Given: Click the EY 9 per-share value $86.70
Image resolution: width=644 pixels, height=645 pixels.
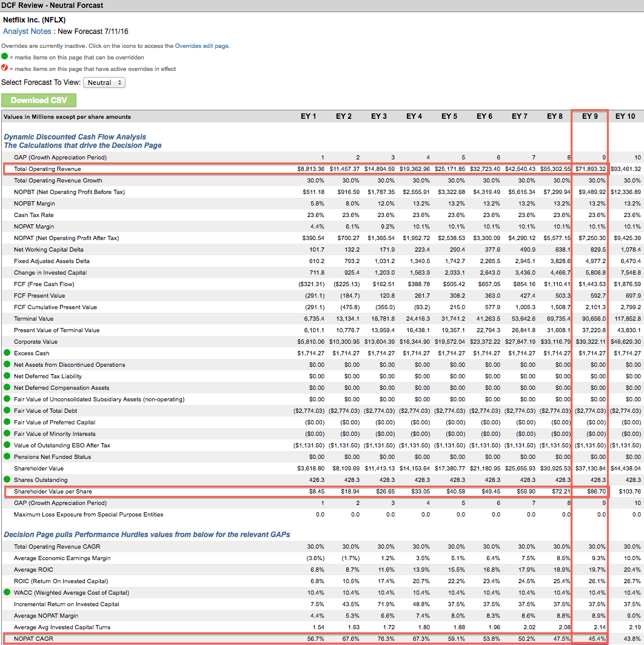Looking at the screenshot, I should pos(596,492).
